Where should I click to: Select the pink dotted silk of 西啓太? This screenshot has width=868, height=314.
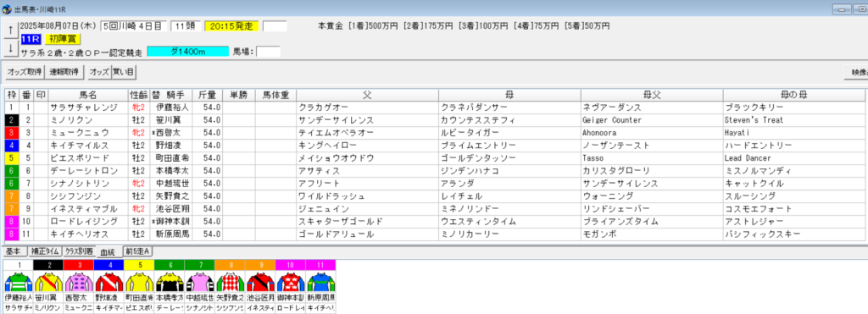[x=79, y=281]
